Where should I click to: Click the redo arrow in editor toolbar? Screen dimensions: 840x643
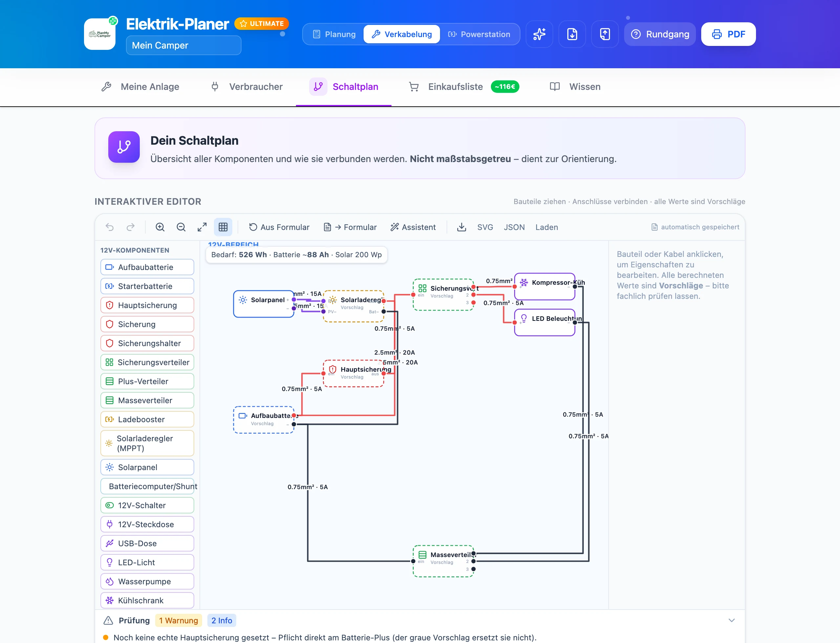coord(131,227)
